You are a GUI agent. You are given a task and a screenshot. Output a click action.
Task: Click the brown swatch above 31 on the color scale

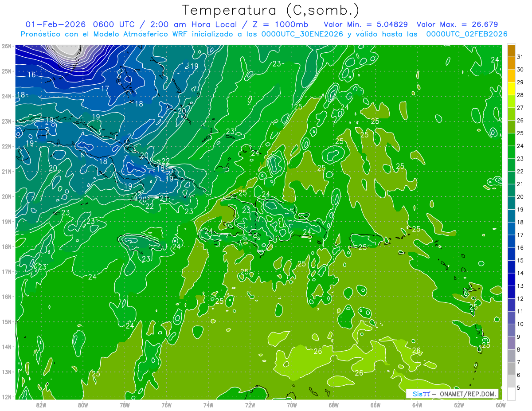pyautogui.click(x=511, y=51)
